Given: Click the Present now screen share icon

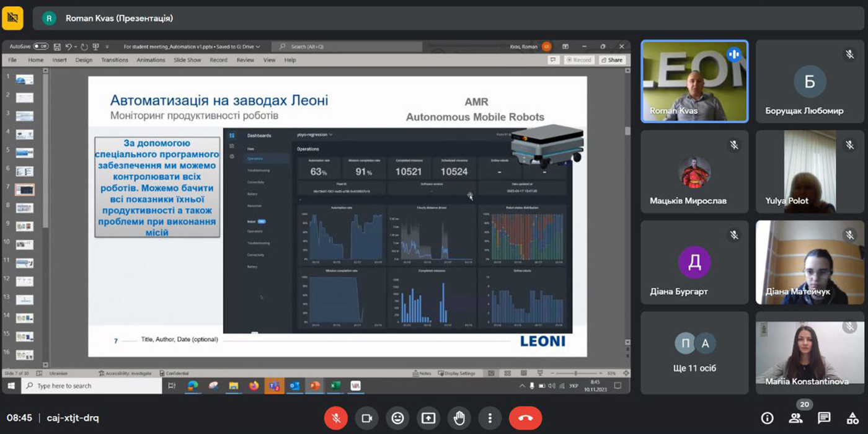Looking at the screenshot, I should click(428, 418).
